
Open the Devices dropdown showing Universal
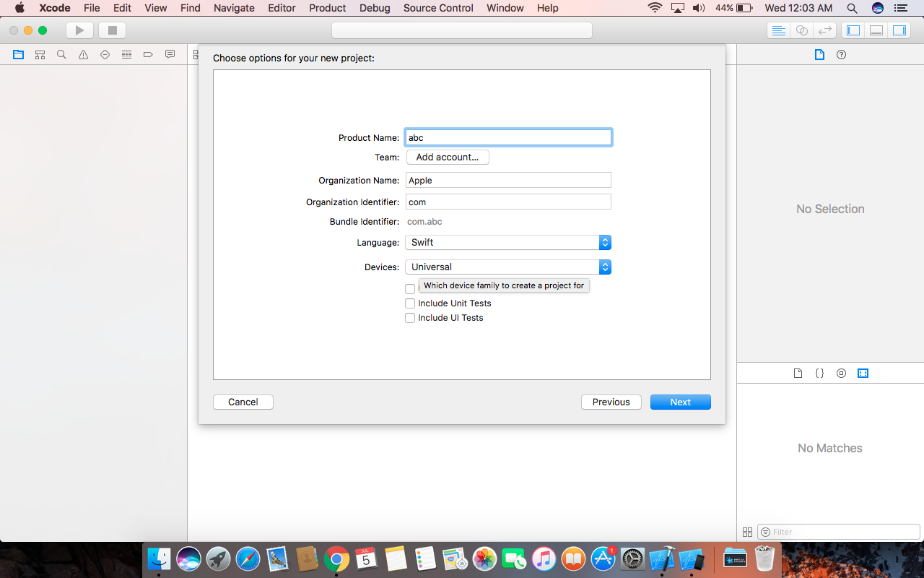point(508,267)
